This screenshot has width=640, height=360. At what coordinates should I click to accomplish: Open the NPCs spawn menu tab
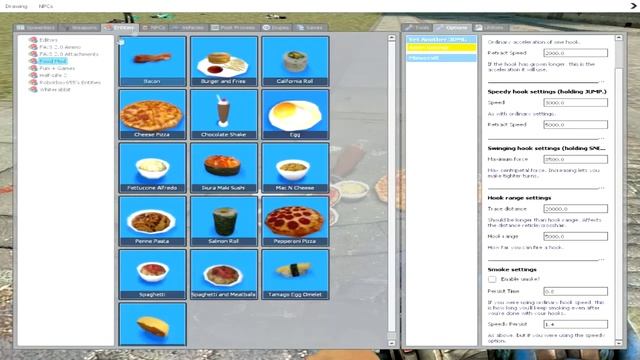pos(153,27)
